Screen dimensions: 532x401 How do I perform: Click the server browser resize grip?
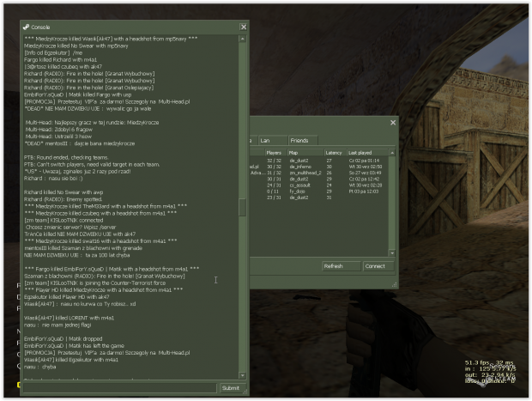[x=394, y=285]
